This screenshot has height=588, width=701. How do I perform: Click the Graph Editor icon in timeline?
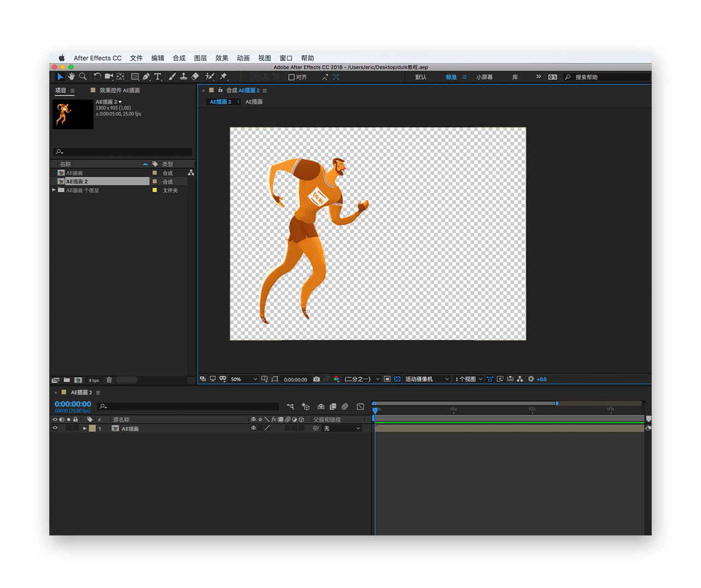coord(360,406)
